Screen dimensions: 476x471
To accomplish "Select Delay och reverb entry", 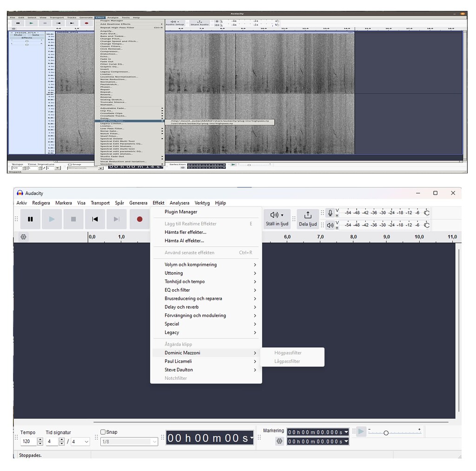I will coord(206,307).
